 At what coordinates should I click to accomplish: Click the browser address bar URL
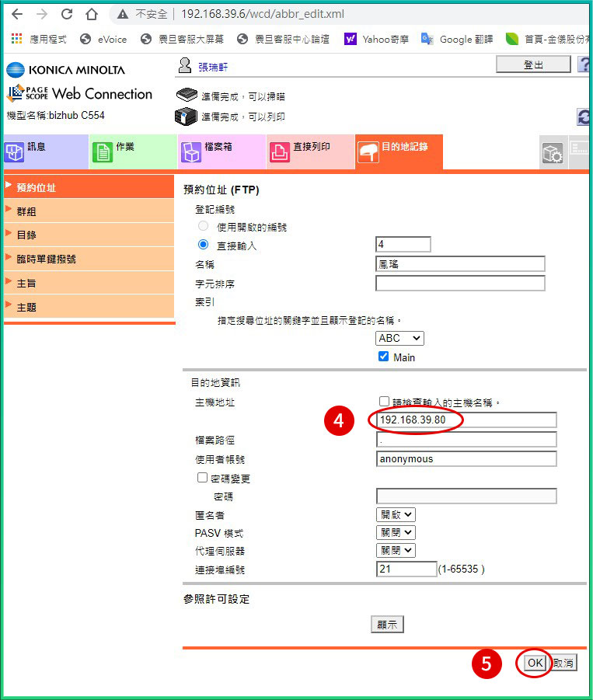[263, 14]
